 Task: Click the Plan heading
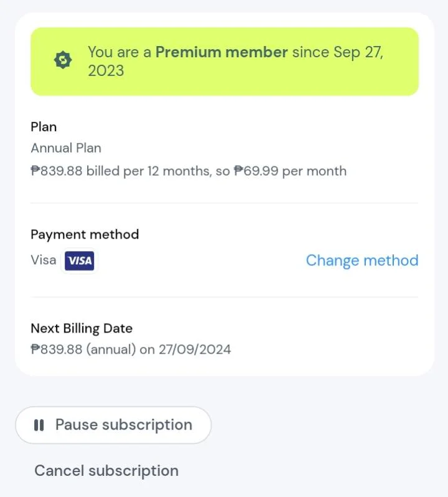point(44,127)
